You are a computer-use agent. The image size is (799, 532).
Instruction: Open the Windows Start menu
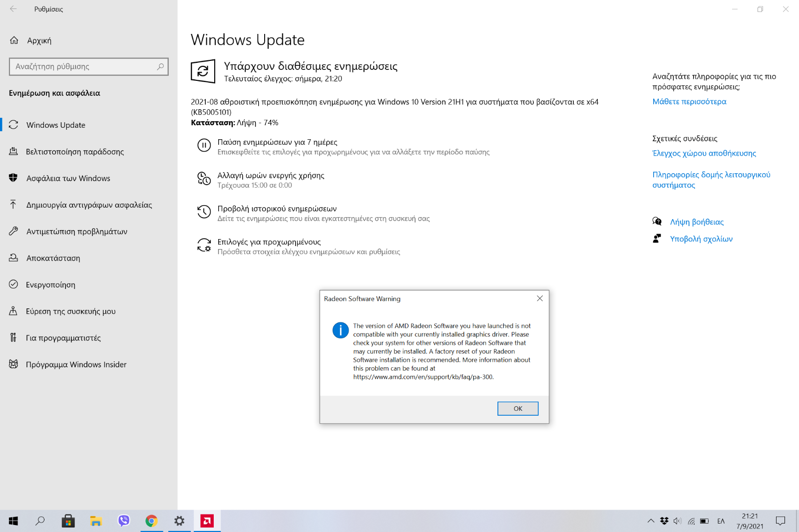click(13, 521)
